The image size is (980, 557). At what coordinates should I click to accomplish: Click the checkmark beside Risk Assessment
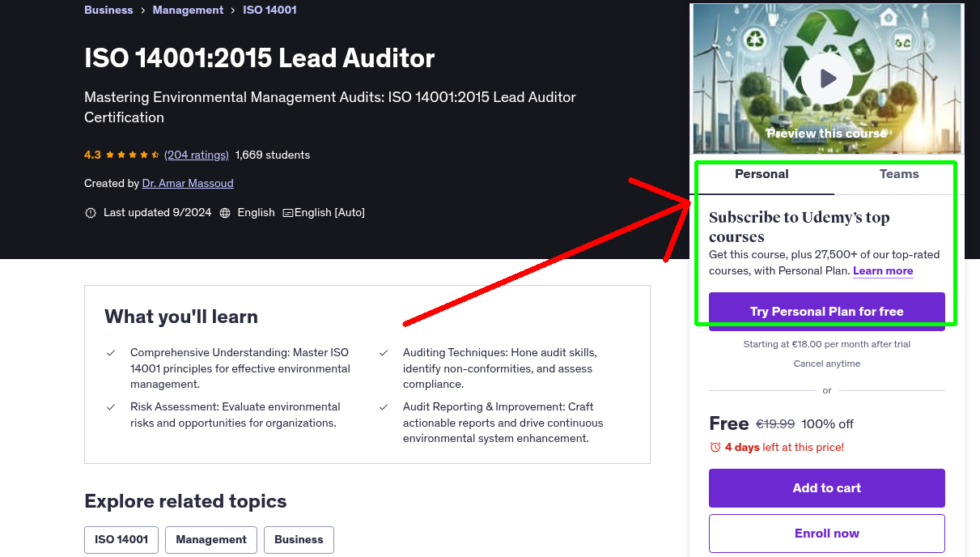(x=111, y=407)
